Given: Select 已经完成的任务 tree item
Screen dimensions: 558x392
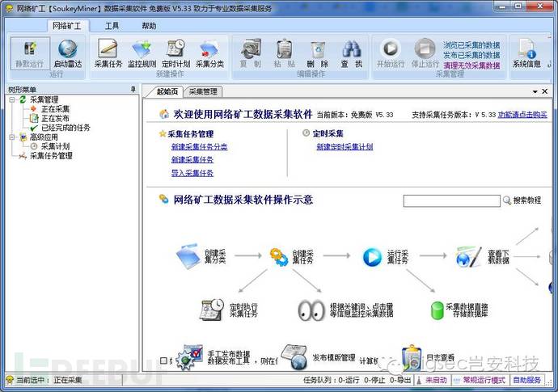Looking at the screenshot, I should coord(66,128).
